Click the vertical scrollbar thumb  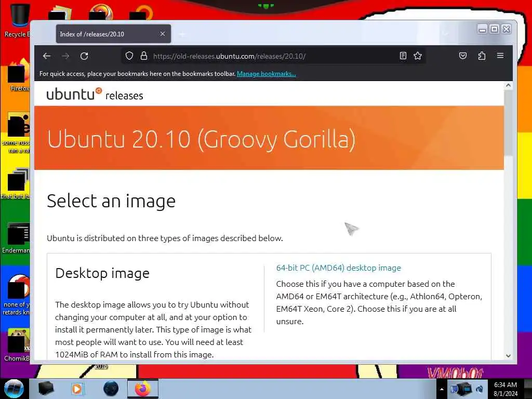508,122
